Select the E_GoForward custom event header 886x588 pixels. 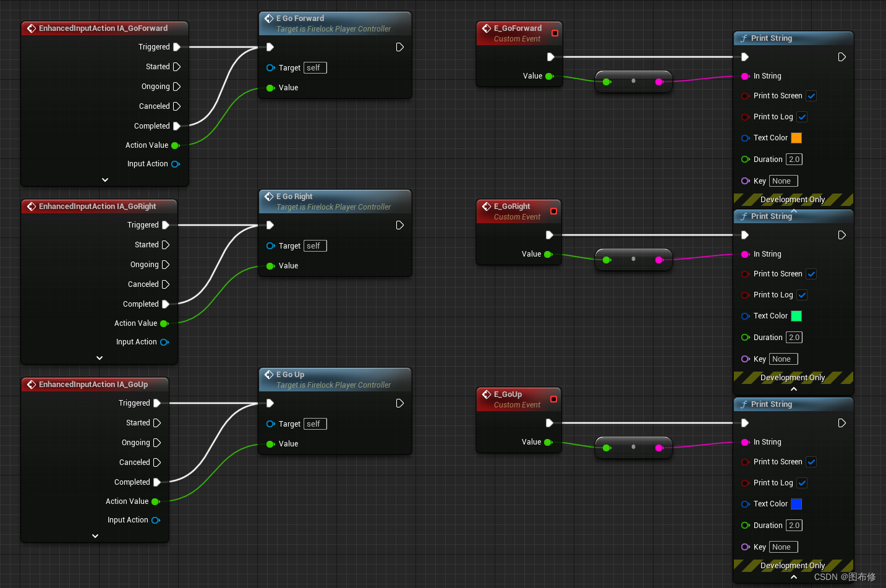(x=519, y=33)
